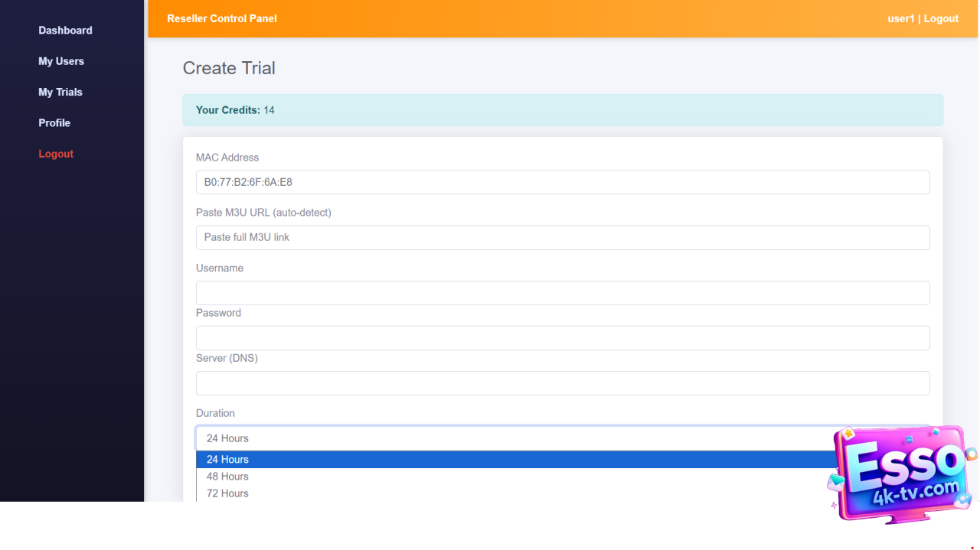Open the Dashboard page in sidebar
The image size is (980, 550).
pos(65,31)
